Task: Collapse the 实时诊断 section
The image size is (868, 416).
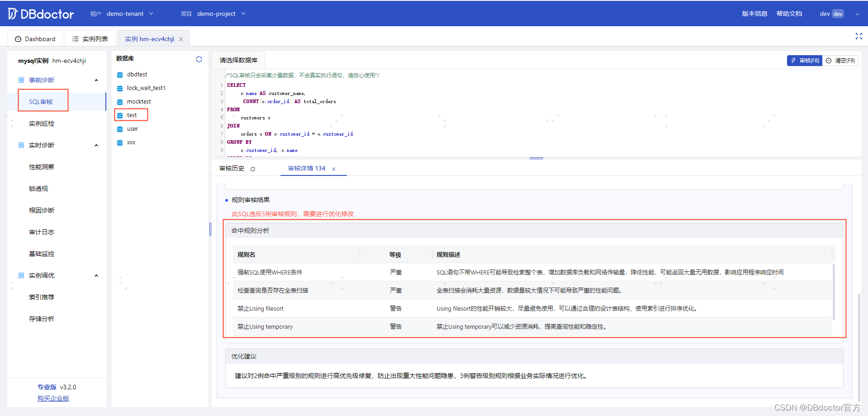Action: pyautogui.click(x=96, y=145)
